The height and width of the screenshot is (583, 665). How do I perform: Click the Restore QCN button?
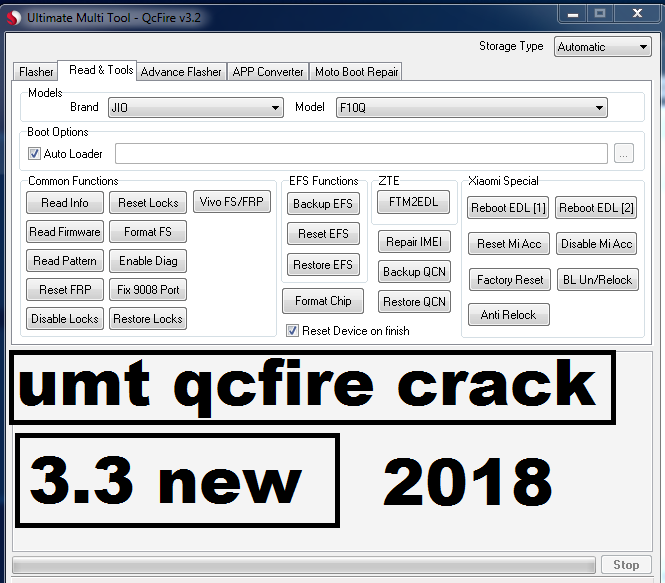(x=414, y=301)
